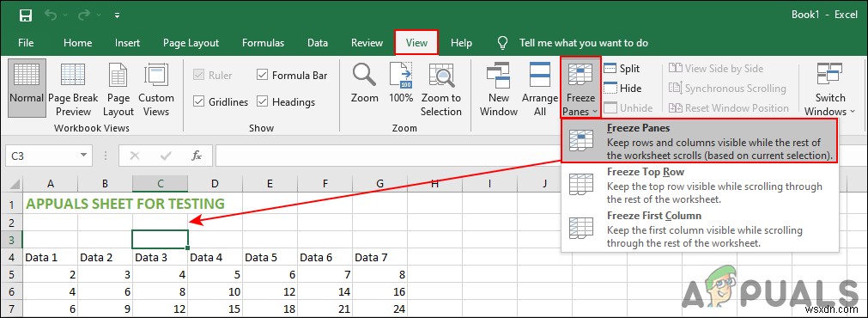Click the cell containing 21

point(325,309)
